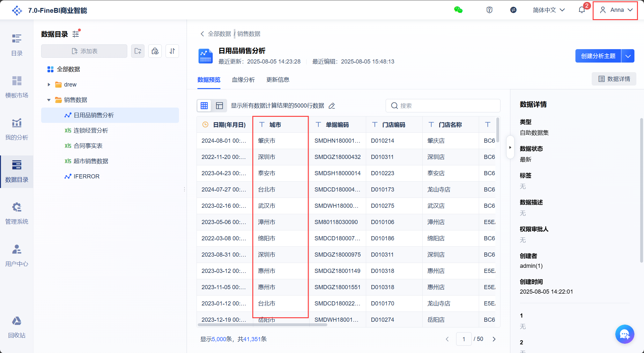This screenshot has height=353, width=644.
Task: Click the edit pencil beside row count
Action: click(332, 106)
